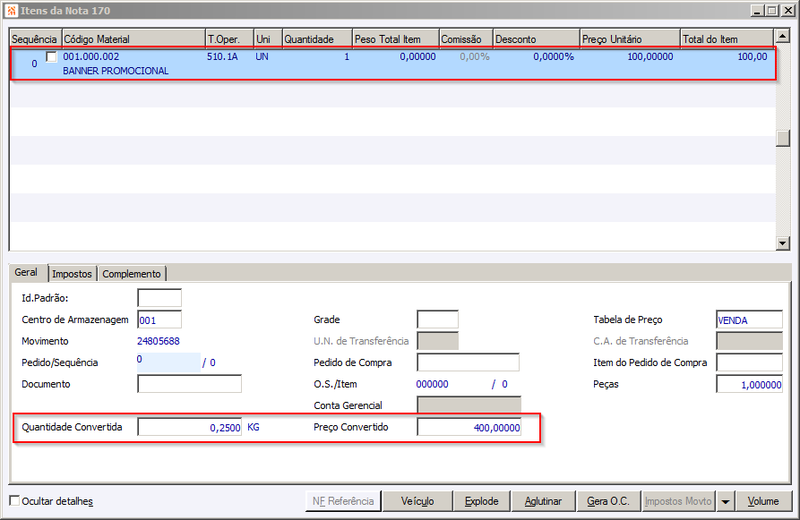800x520 pixels.
Task: Click the Quantidade Convertida field 0,2500
Action: click(189, 427)
